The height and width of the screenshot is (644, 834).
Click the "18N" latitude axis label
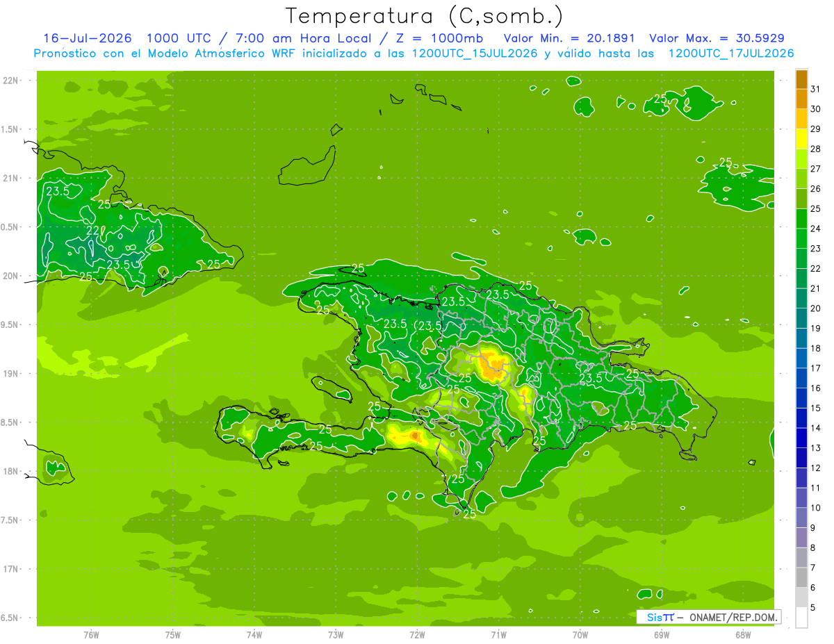point(10,471)
